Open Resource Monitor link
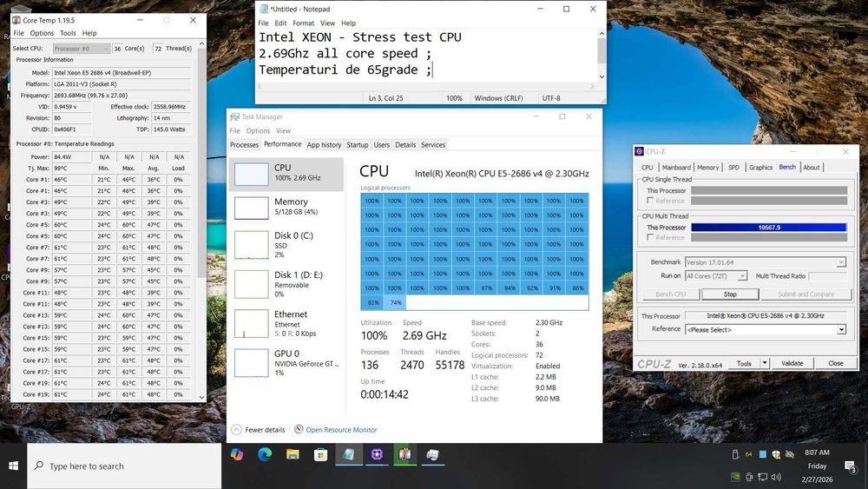This screenshot has height=489, width=868. 341,430
